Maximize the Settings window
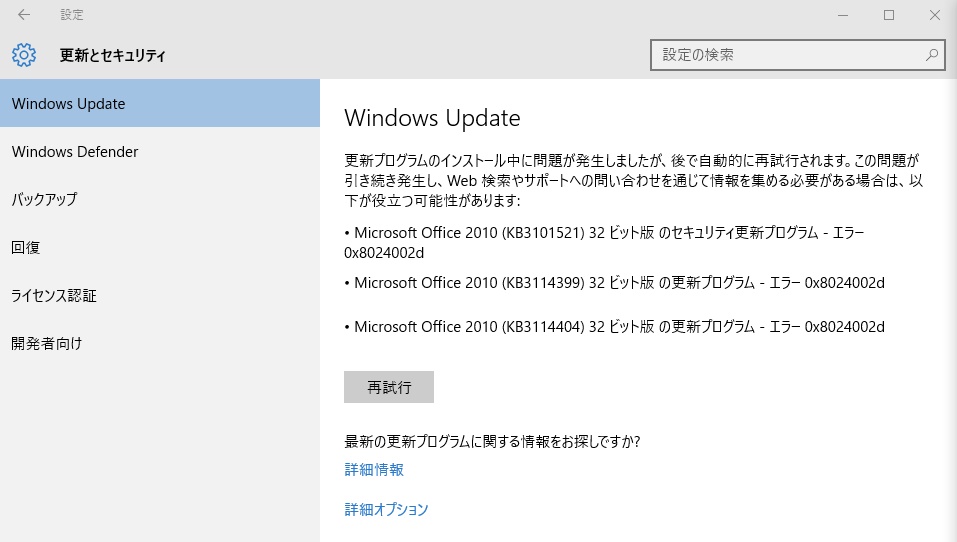Viewport: 957px width, 542px height. tap(889, 15)
